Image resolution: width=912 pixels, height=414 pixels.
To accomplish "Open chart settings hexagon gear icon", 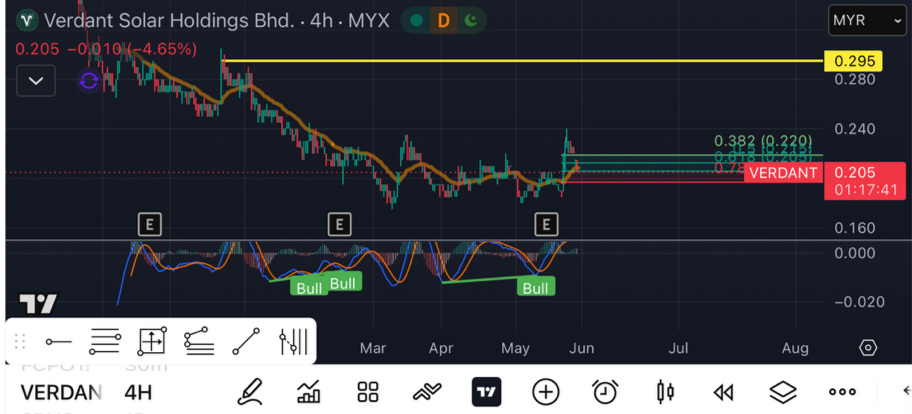I will tap(867, 348).
